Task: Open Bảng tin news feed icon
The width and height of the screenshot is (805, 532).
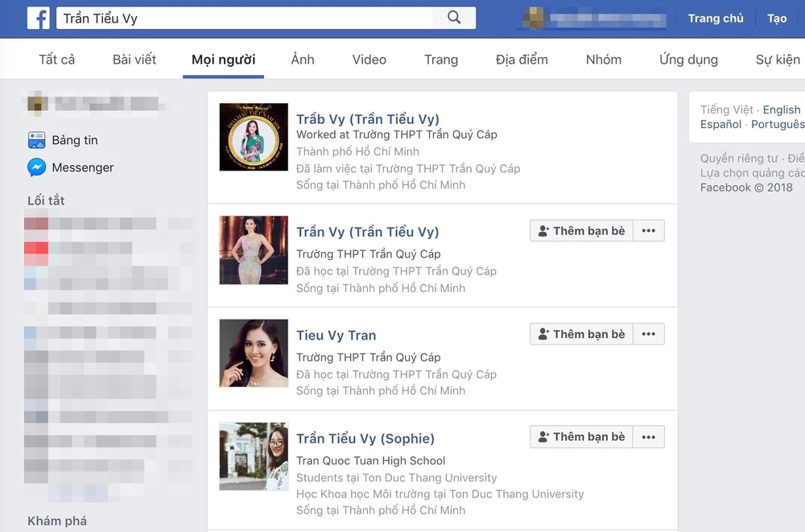Action: [36, 140]
